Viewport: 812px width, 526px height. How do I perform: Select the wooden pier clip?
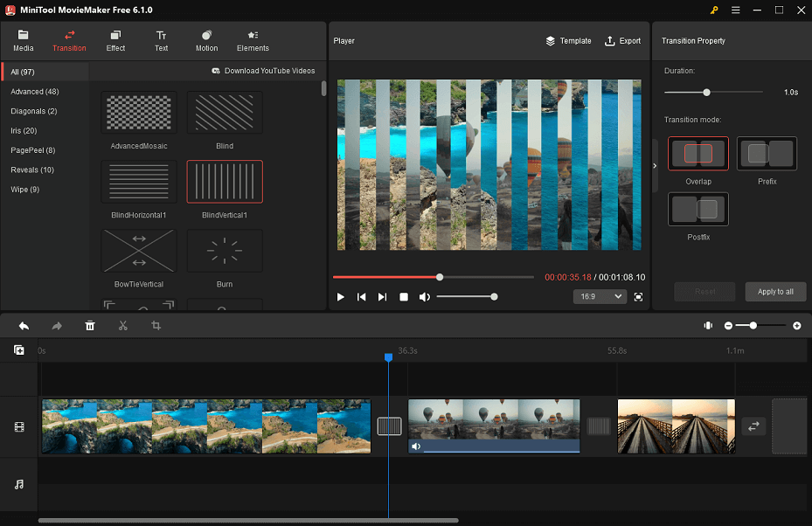click(x=677, y=426)
